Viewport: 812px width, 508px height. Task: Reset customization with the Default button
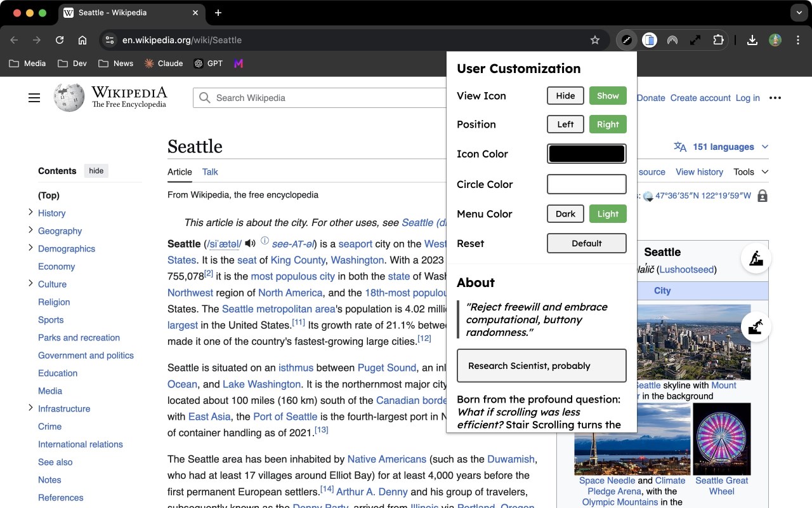click(587, 243)
